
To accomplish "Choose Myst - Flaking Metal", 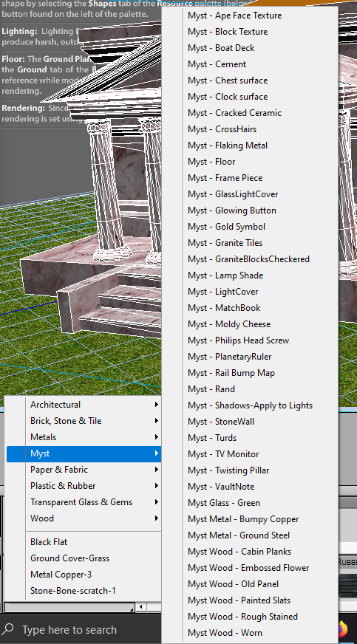I will (250, 145).
